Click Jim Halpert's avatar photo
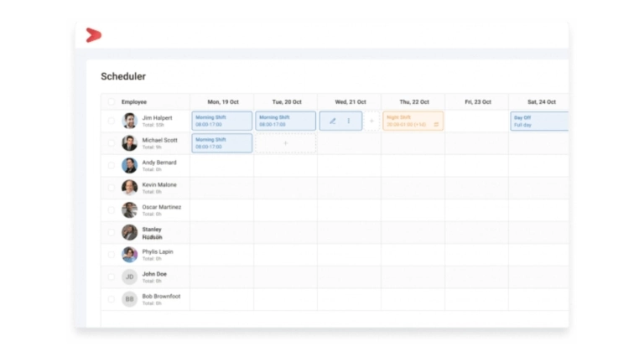This screenshot has height=362, width=644. pyautogui.click(x=129, y=121)
